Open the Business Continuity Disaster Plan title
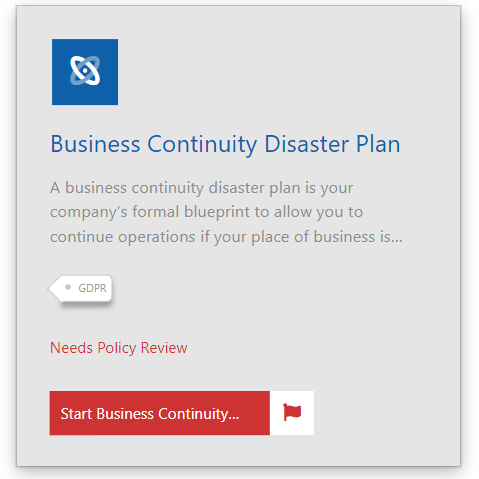Screen dimensions: 479x479 coord(225,144)
